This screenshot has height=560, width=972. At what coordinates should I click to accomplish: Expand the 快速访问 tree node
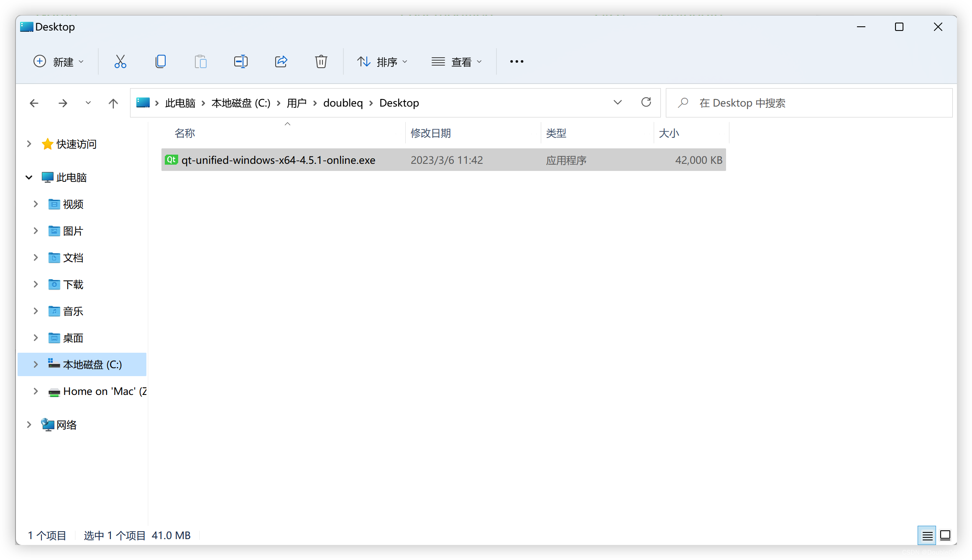click(29, 144)
